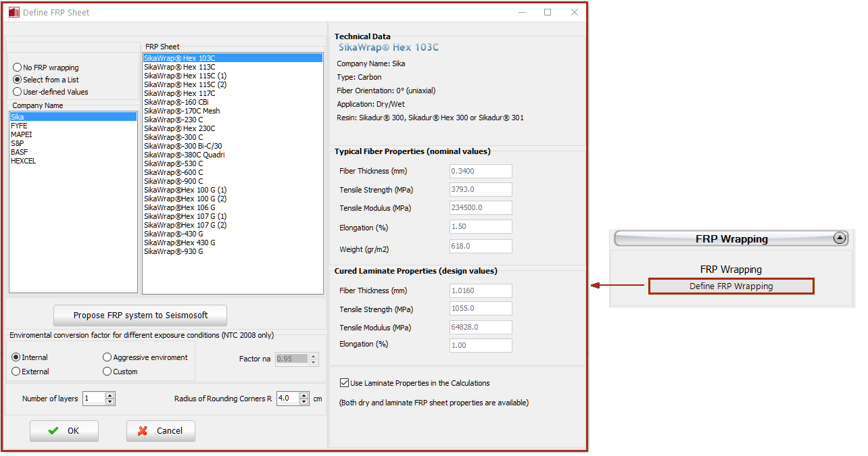This screenshot has height=456, width=868.
Task: Increase Radius of Rounding Corners value
Action: tap(304, 395)
